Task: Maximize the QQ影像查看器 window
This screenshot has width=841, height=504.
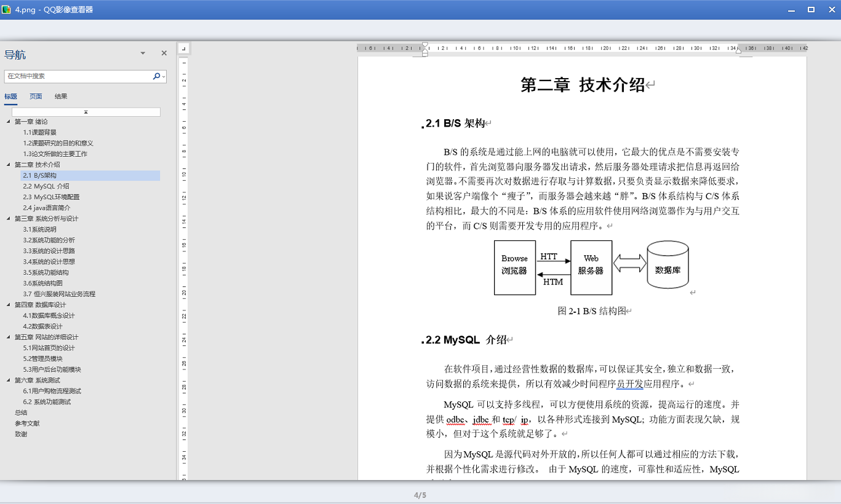Action: coord(811,10)
